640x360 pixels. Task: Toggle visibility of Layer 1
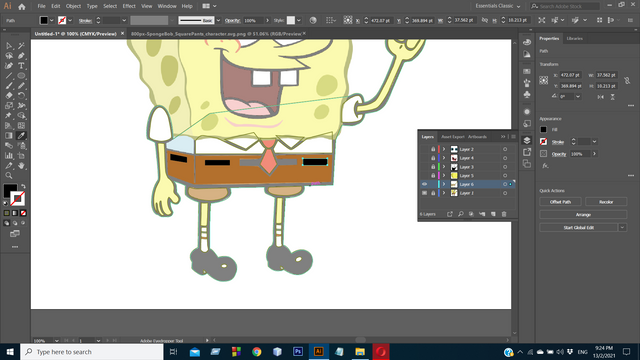click(x=424, y=193)
